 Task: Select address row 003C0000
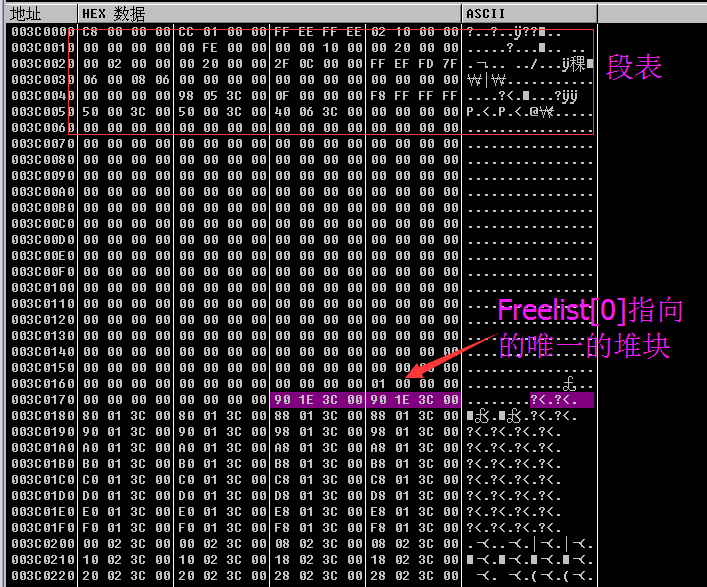(43, 32)
